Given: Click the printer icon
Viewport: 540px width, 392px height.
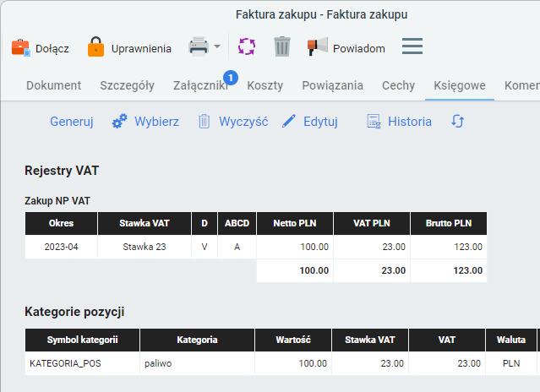Looking at the screenshot, I should pos(199,46).
